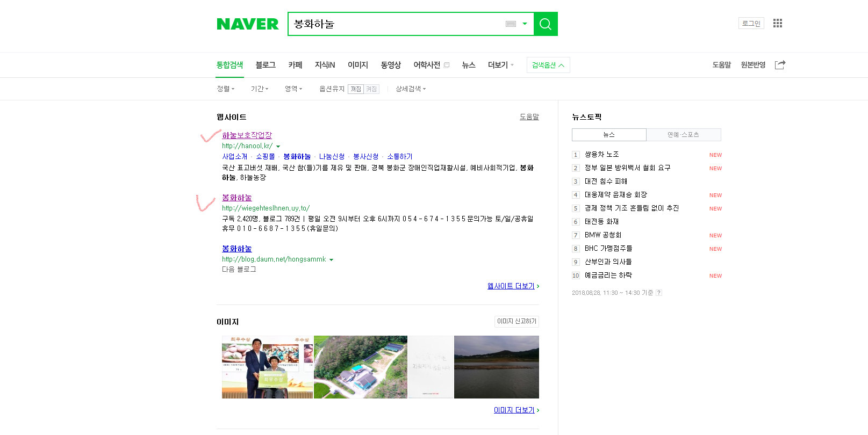Open news topic 산부인과 의사들

pyautogui.click(x=608, y=262)
